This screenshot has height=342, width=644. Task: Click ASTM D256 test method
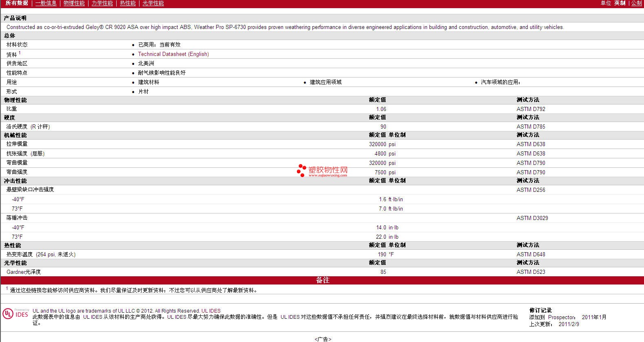pos(531,190)
